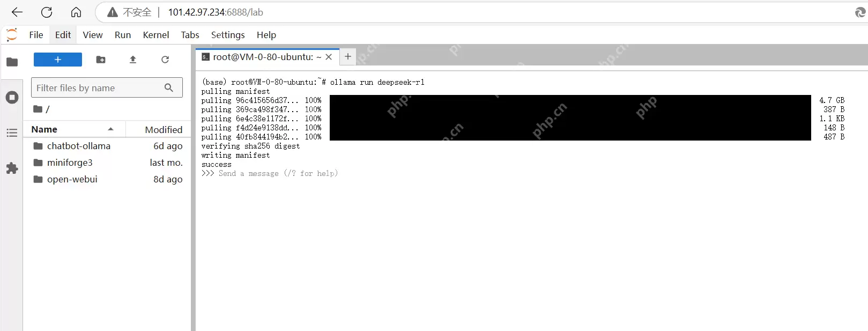The image size is (868, 331).
Task: Select the open-webui folder
Action: pyautogui.click(x=72, y=179)
